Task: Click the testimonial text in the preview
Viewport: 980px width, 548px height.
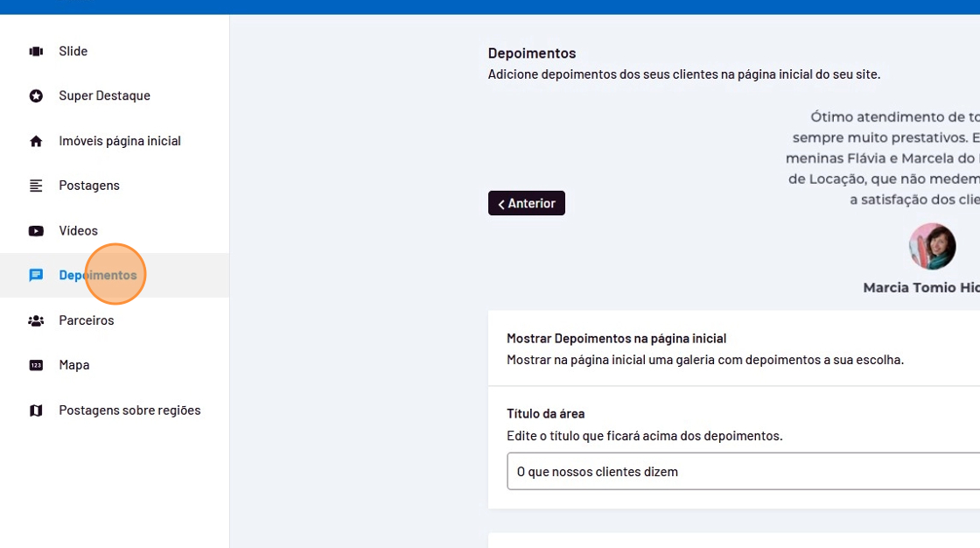Action: coord(884,158)
